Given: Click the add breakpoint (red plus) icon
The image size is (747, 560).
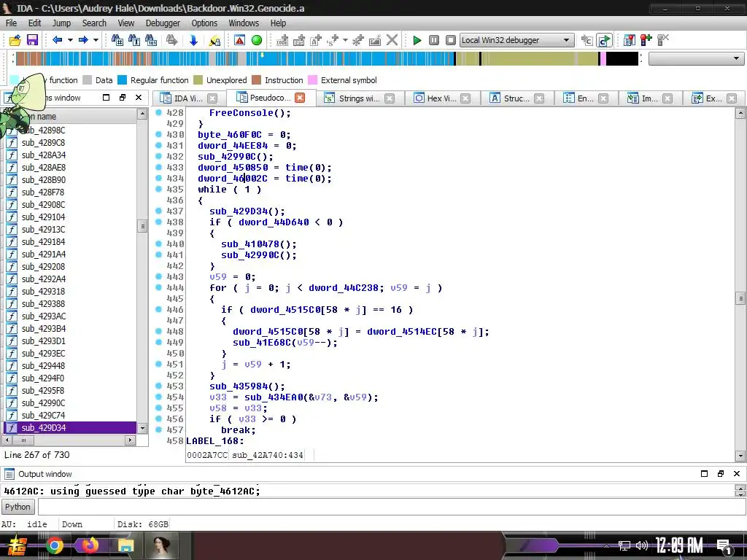Looking at the screenshot, I should 646,40.
